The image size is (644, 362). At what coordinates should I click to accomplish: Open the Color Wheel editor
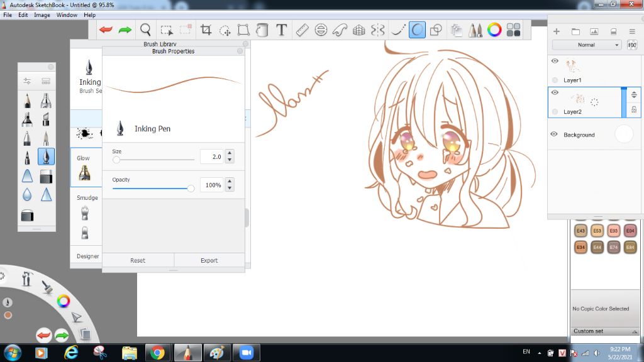494,30
